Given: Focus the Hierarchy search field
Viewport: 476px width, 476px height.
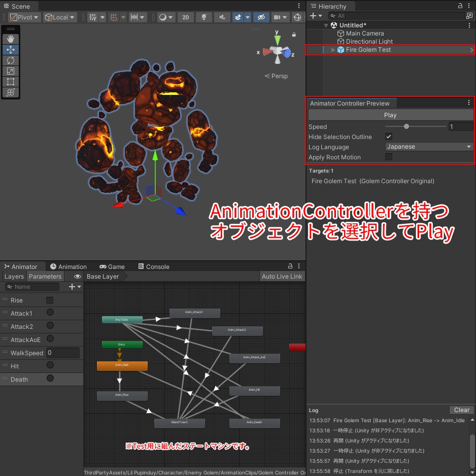Looking at the screenshot, I should [x=396, y=16].
